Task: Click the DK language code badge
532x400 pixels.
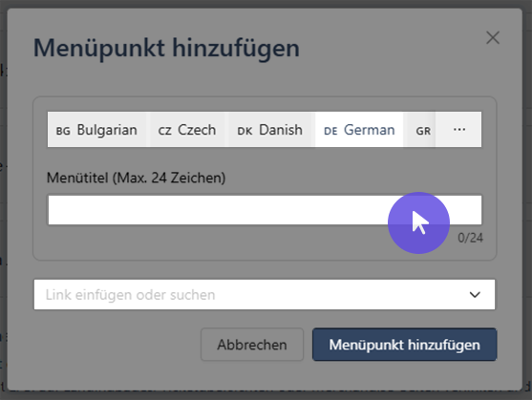Action: (x=245, y=131)
